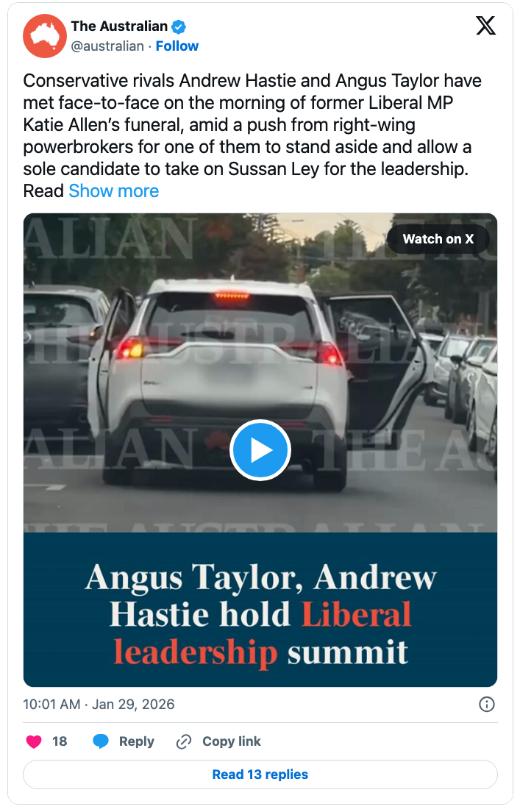Click The Australian display name
520x812 pixels.
click(119, 26)
